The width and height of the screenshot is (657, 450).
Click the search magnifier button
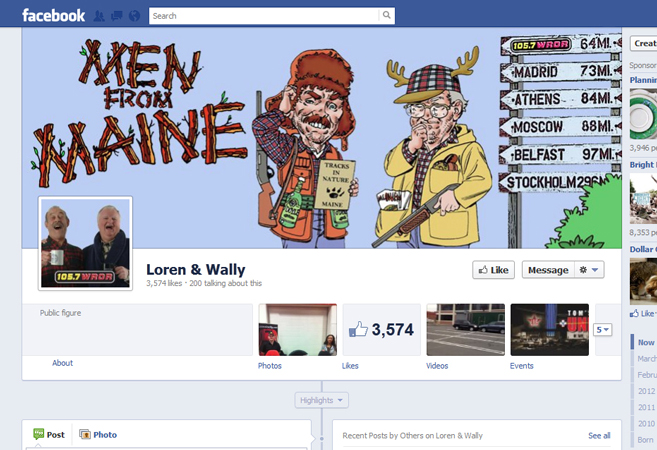coord(386,16)
